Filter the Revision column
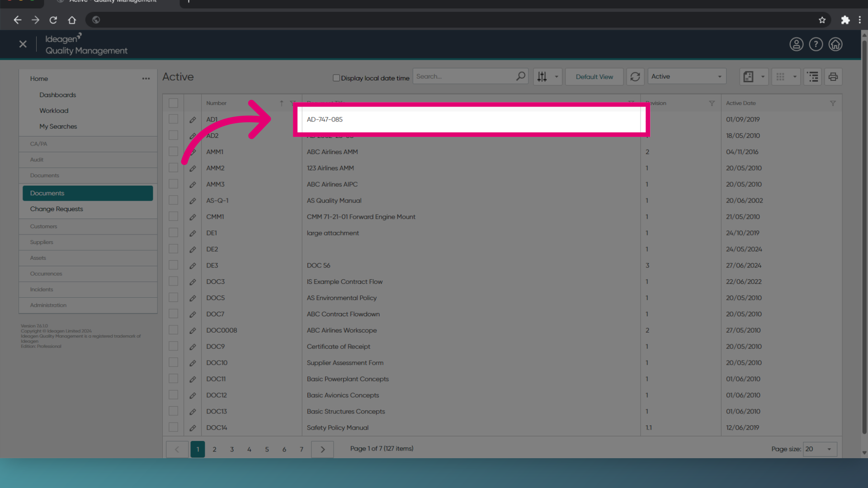Viewport: 868px width, 488px height. click(x=712, y=103)
